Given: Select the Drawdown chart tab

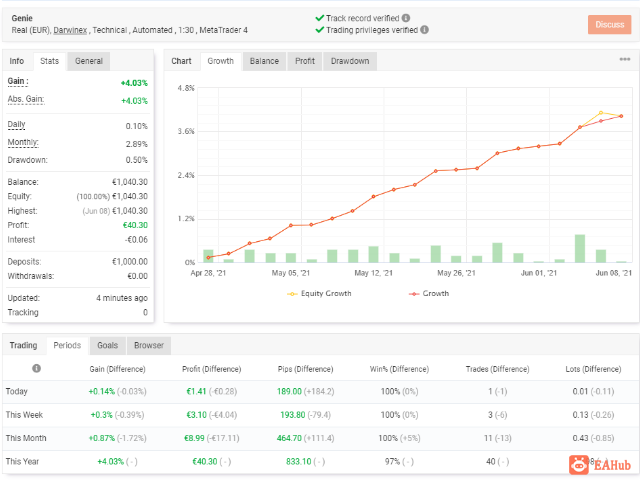Looking at the screenshot, I should (x=350, y=61).
